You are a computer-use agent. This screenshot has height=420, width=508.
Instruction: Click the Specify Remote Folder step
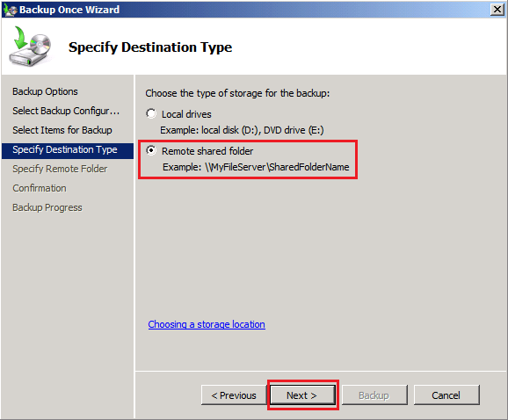(60, 169)
